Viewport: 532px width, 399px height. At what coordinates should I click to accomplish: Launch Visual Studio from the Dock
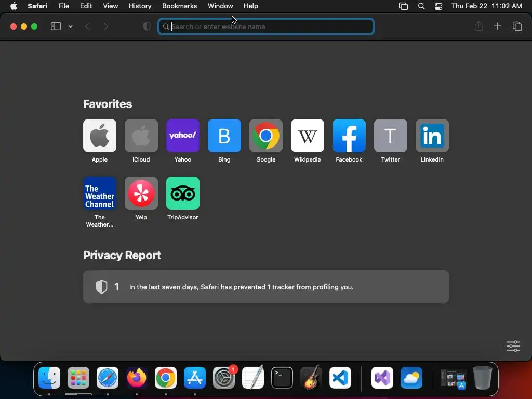point(382,378)
